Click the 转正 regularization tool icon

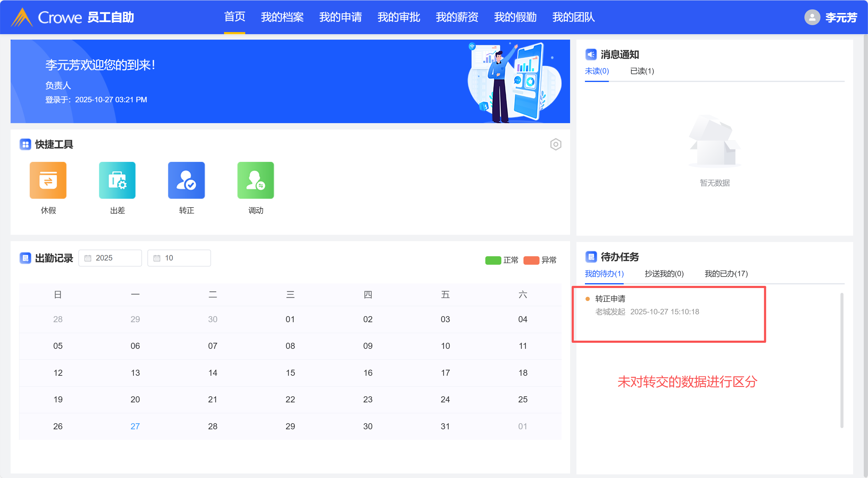(x=186, y=180)
